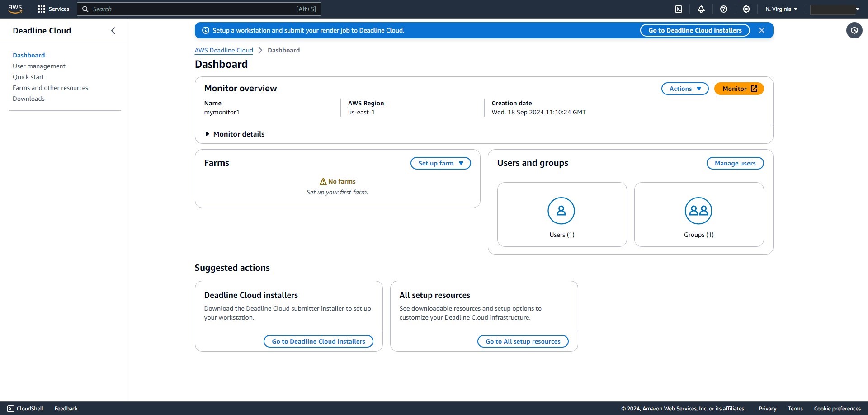Open the Downloads navigation item

click(29, 98)
